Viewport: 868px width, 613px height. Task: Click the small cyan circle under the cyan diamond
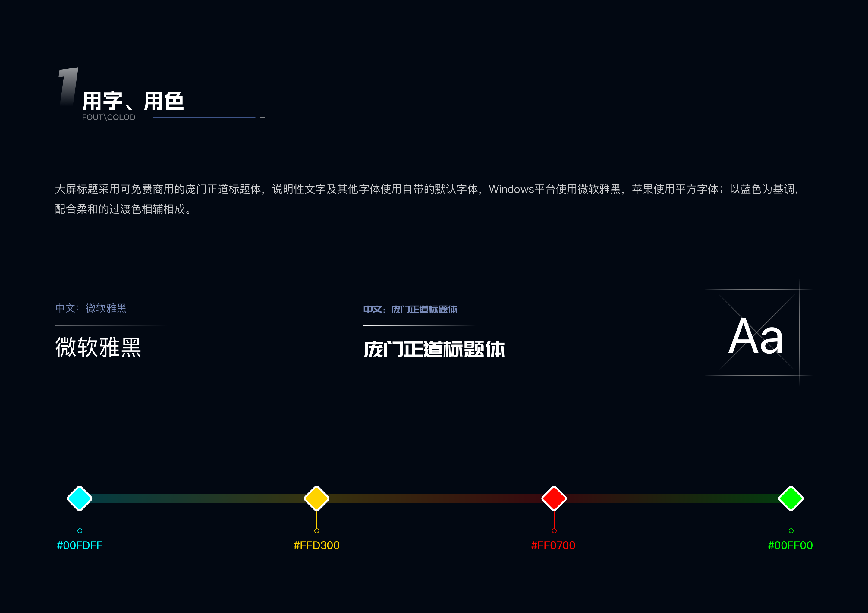coord(80,531)
